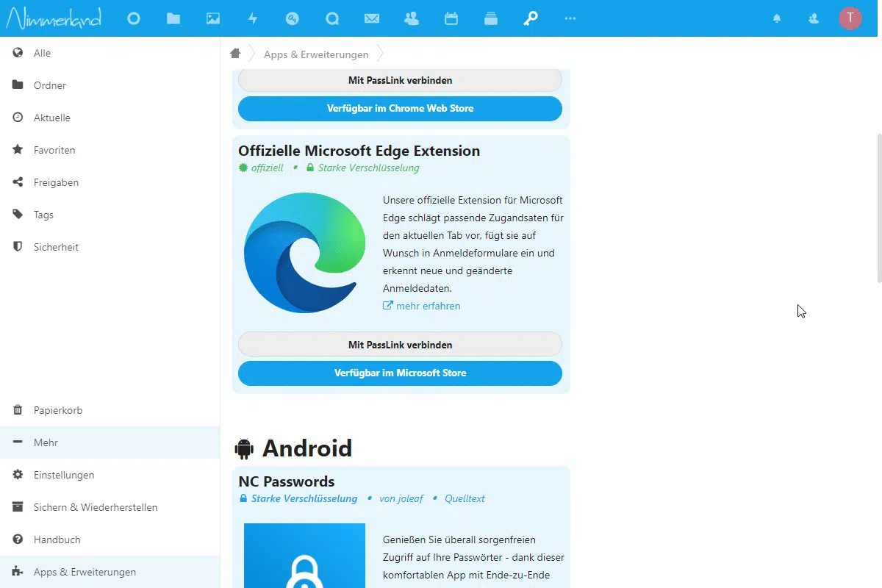Open notifications bell icon
Image resolution: width=882 pixels, height=588 pixels.
point(777,18)
